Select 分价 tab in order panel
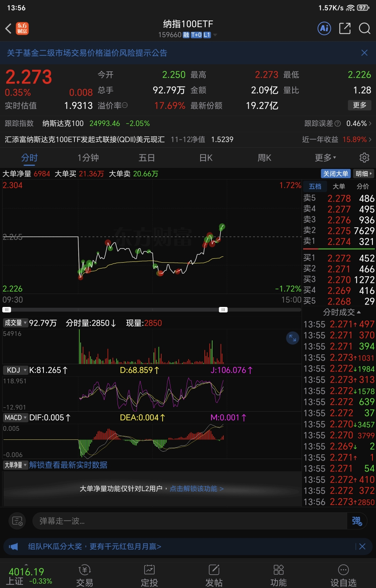376x588 pixels. 363,187
